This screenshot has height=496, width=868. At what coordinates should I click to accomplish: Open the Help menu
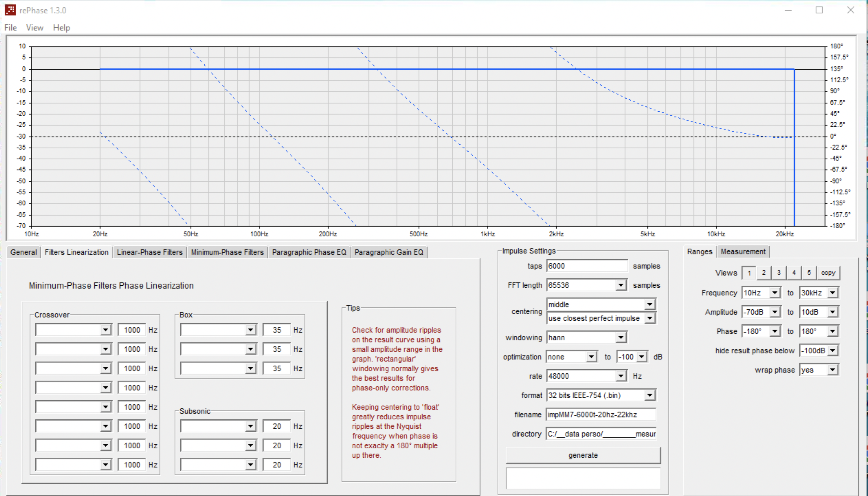61,28
